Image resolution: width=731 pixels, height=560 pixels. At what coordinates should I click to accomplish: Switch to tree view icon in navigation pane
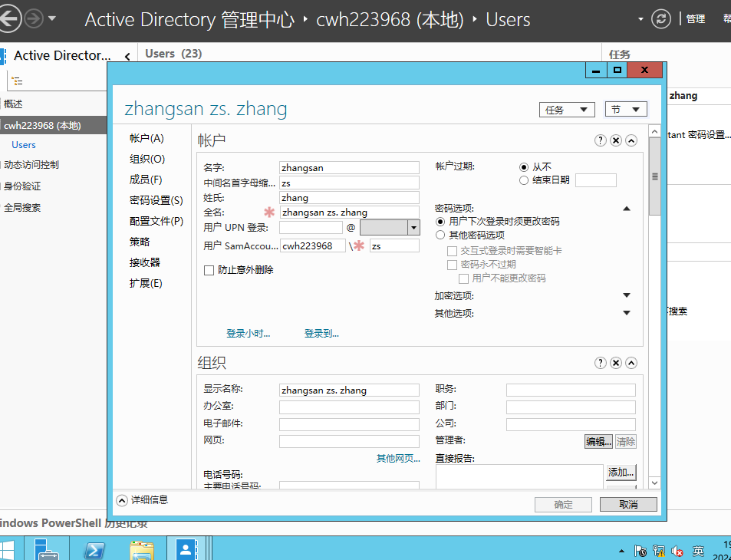(x=17, y=81)
